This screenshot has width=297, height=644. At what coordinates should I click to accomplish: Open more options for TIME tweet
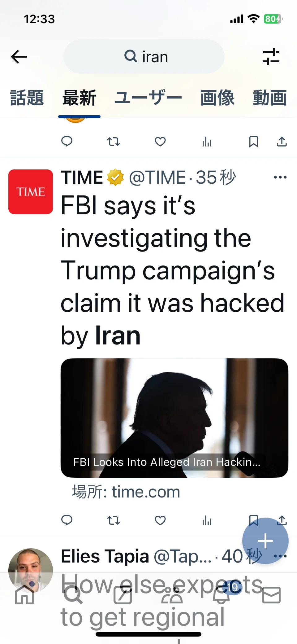pos(280,177)
